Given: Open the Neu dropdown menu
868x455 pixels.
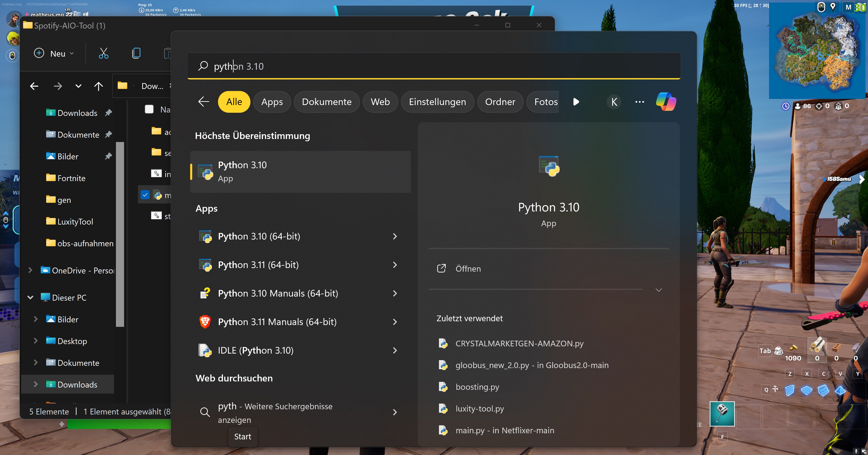Looking at the screenshot, I should pos(54,53).
